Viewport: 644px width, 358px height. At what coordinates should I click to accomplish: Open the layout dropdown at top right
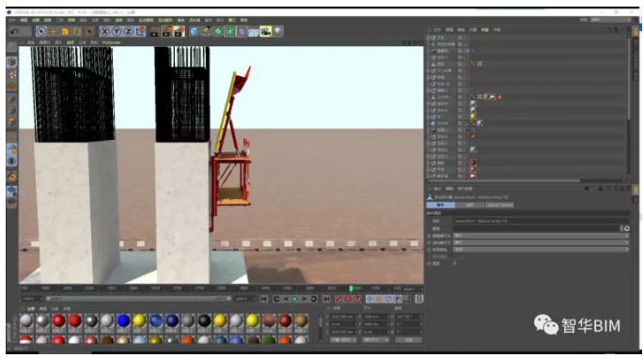611,20
